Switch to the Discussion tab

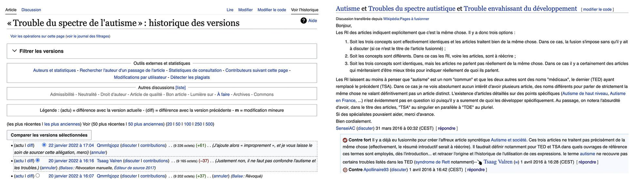pyautogui.click(x=31, y=10)
